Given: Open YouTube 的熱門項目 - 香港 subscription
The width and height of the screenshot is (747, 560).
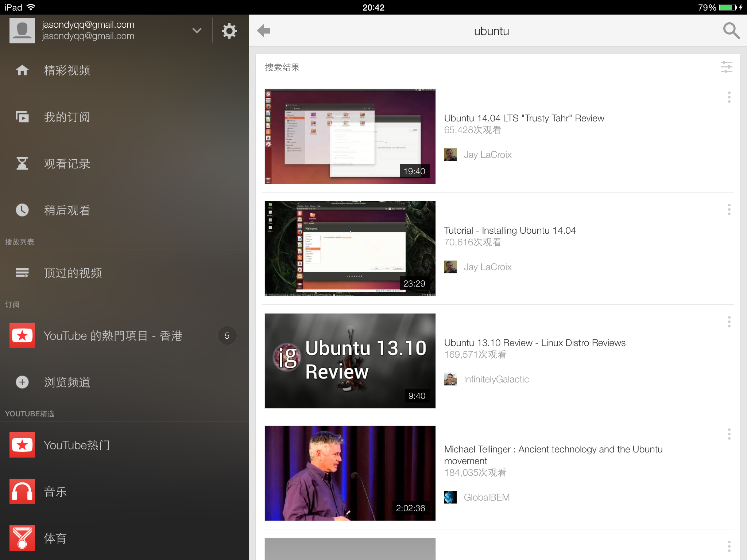Looking at the screenshot, I should click(124, 335).
